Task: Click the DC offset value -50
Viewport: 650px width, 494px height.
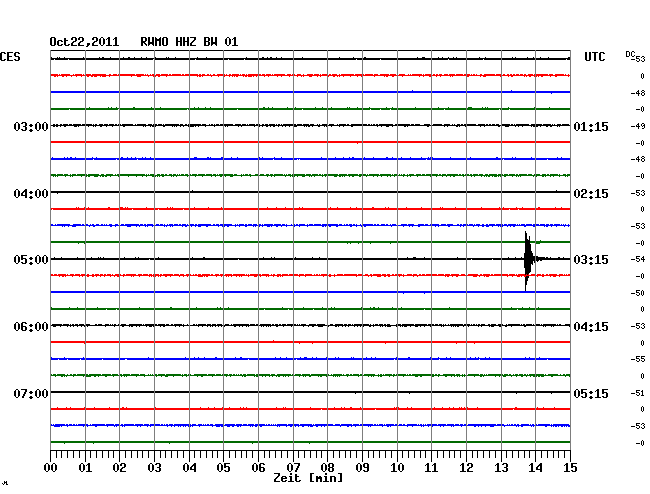Action: (x=638, y=293)
